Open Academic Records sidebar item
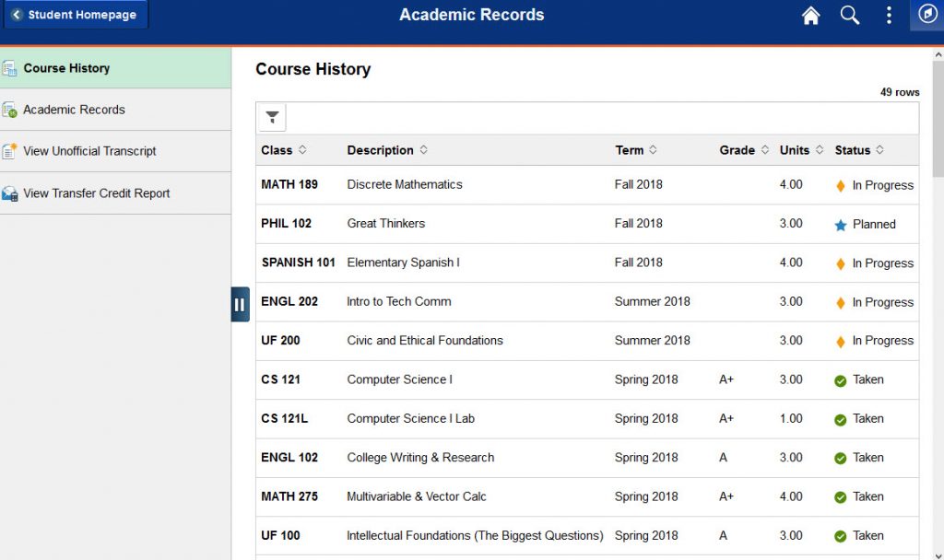This screenshot has height=560, width=944. tap(115, 110)
